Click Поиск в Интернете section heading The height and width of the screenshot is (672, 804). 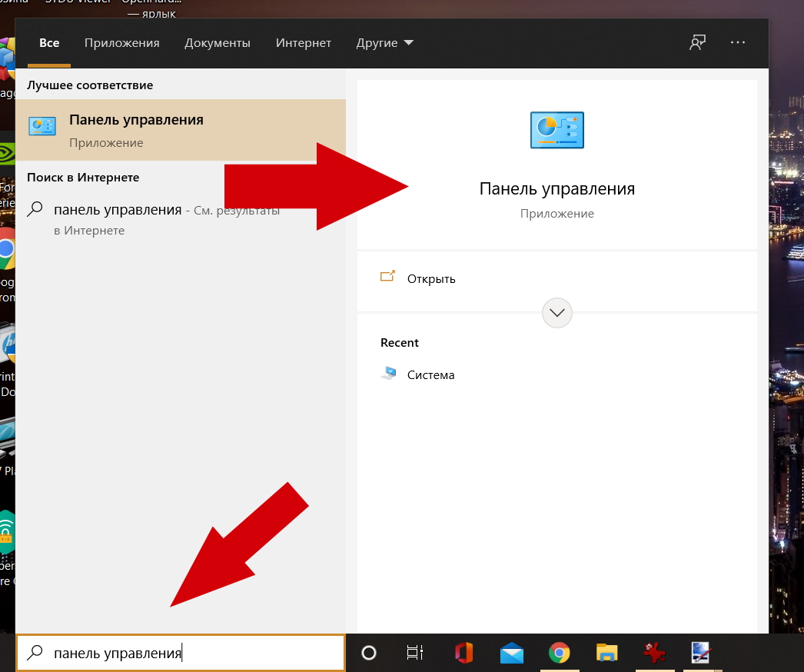pos(83,178)
